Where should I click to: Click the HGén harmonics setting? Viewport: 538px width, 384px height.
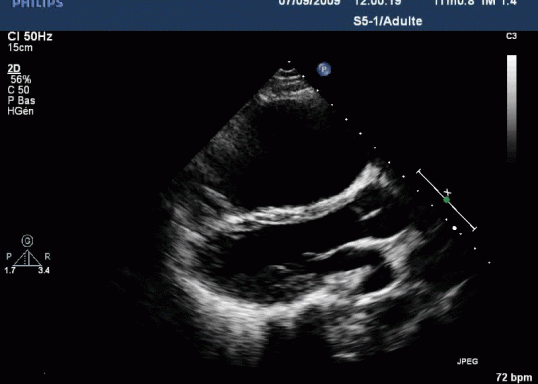pyautogui.click(x=21, y=111)
